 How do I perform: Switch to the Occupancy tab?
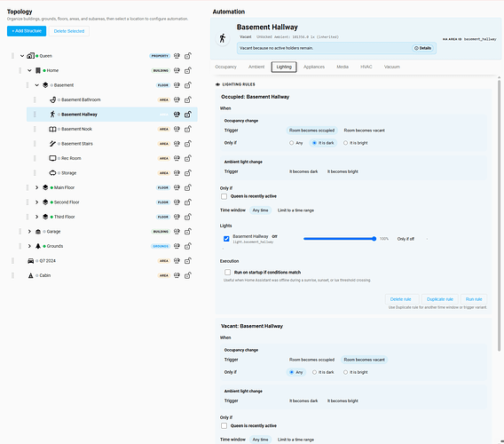225,67
